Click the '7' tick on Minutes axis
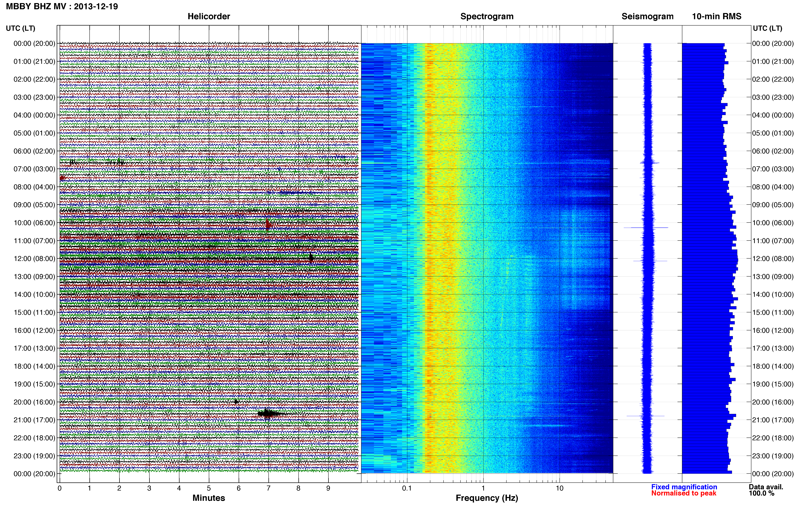This screenshot has width=812, height=508. point(269,488)
